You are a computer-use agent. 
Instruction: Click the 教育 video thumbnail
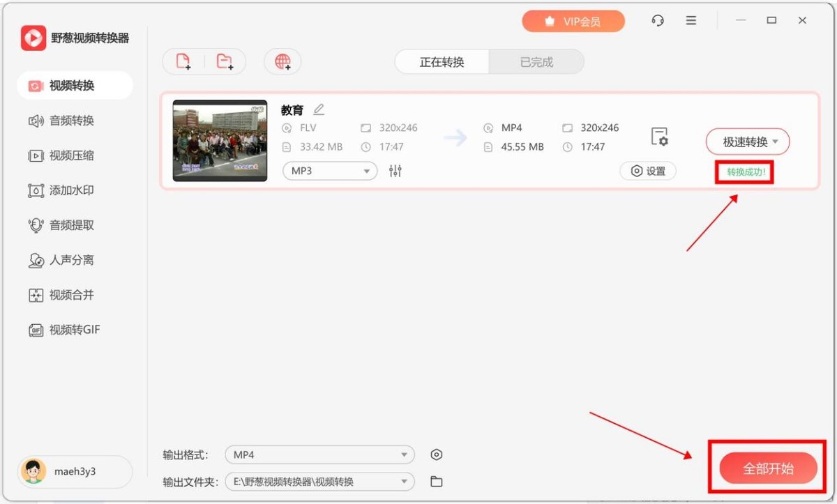click(x=220, y=141)
